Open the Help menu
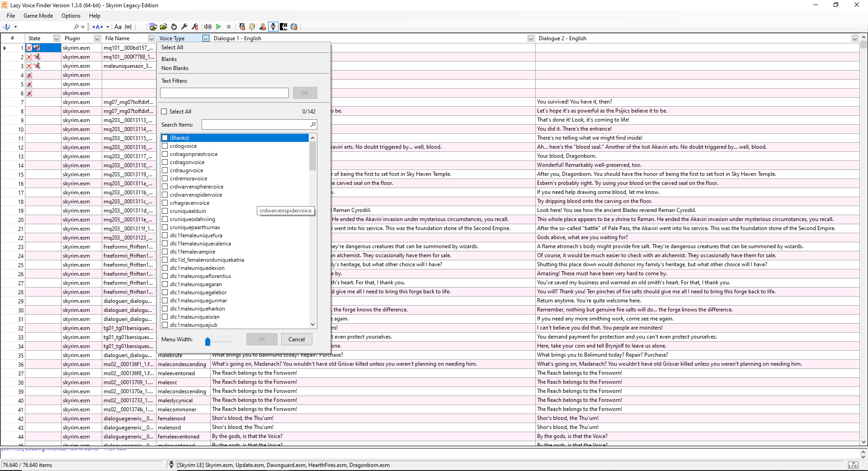This screenshot has height=471, width=868. click(x=94, y=15)
